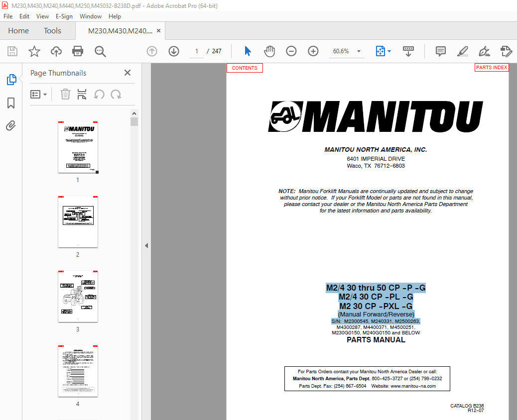Open thumbnails options dropdown
This screenshot has height=420, width=517.
pos(38,95)
